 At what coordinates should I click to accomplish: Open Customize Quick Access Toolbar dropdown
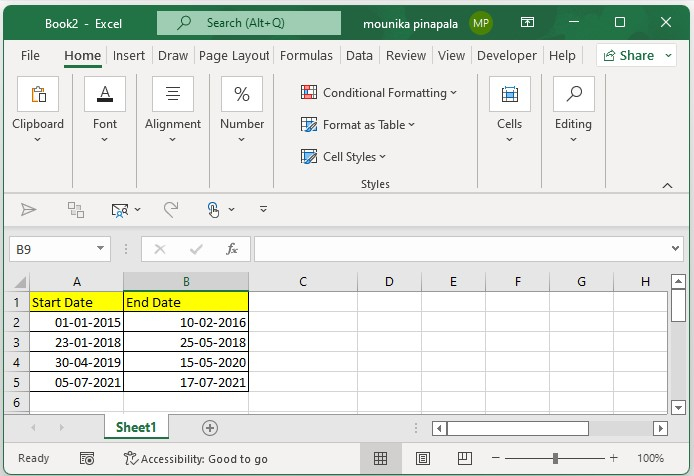[x=263, y=209]
